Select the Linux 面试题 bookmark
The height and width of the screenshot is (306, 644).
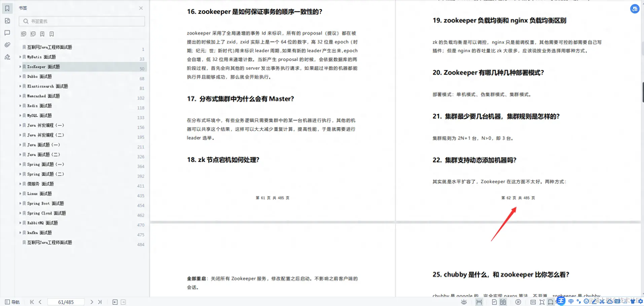tap(39, 194)
